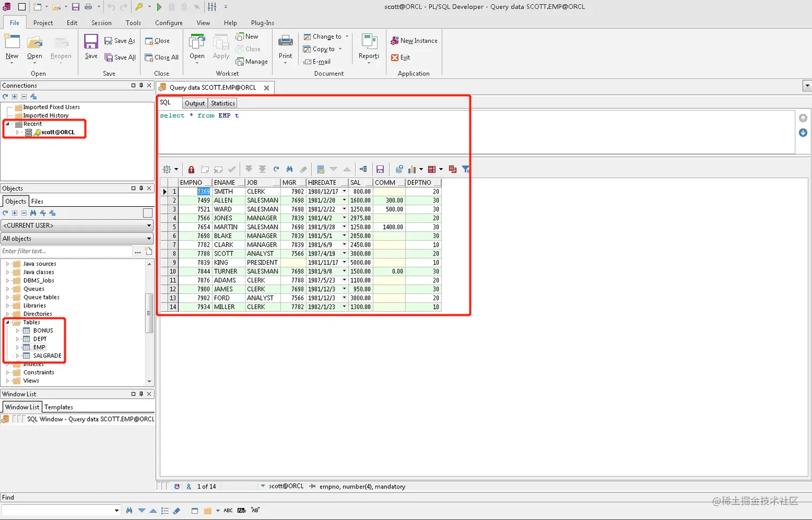Open the Find records binoculars icon above the grid
This screenshot has width=812, height=520.
coord(289,169)
